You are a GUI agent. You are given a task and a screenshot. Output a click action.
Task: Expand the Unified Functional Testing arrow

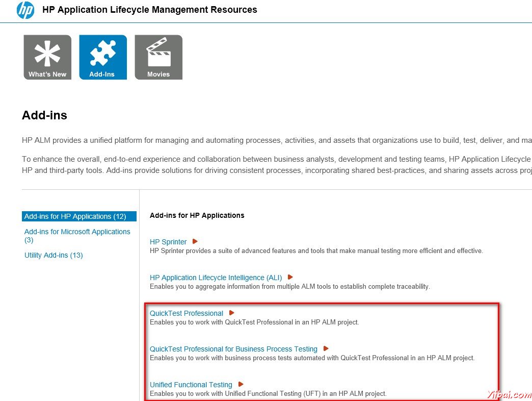click(x=241, y=384)
